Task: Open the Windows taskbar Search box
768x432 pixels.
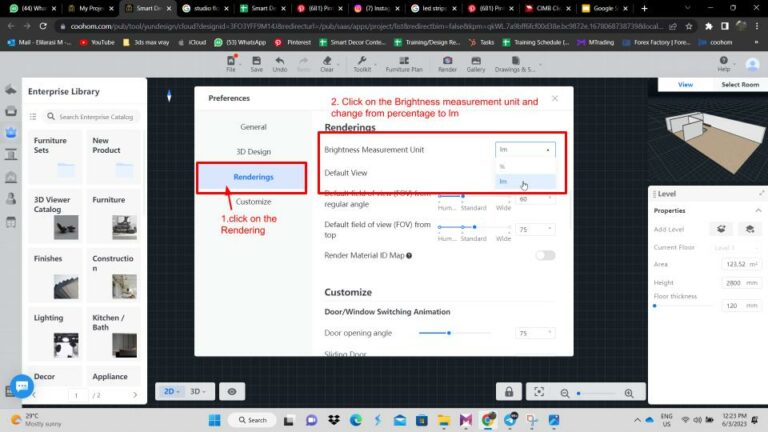Action: coord(252,420)
